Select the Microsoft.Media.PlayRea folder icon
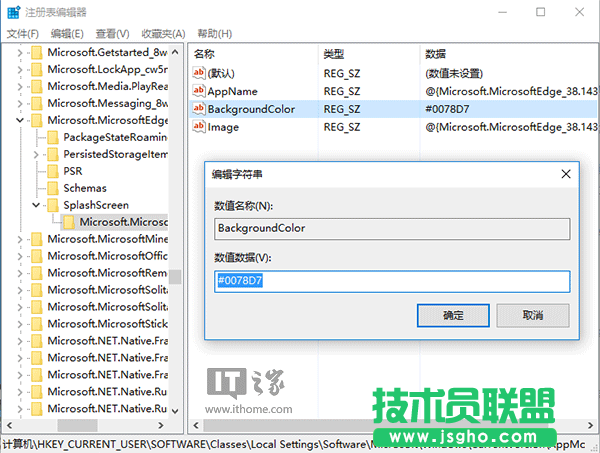The height and width of the screenshot is (453, 600). click(37, 87)
